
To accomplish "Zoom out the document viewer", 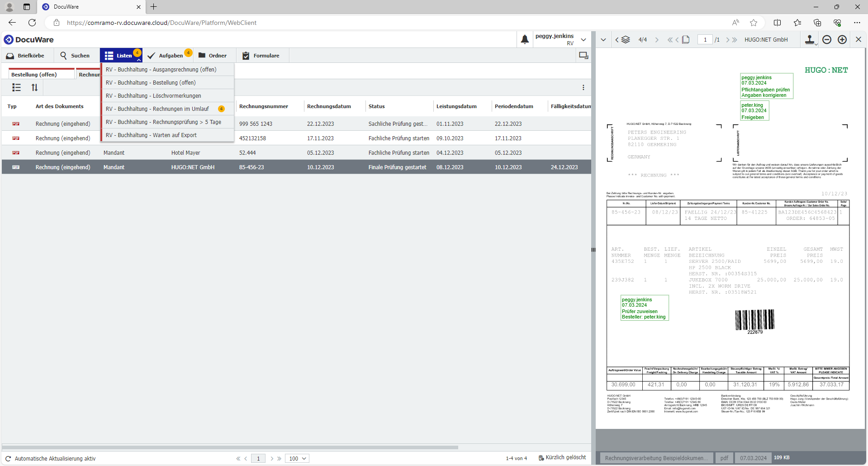I will point(827,40).
